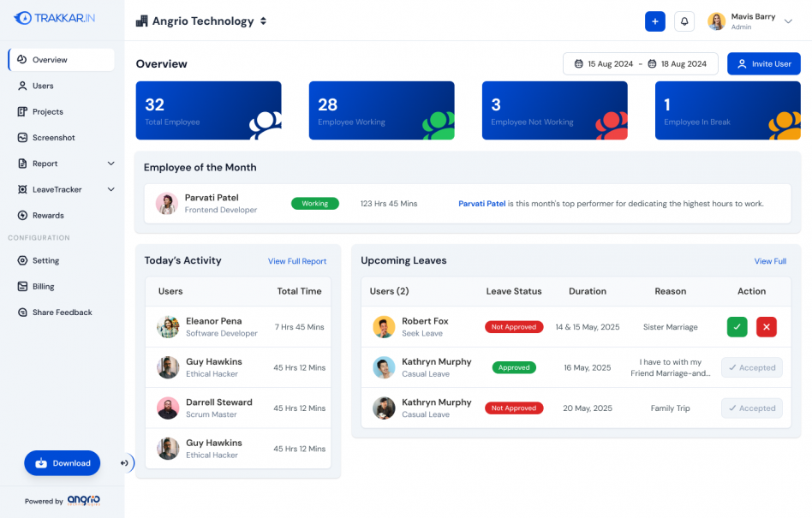812x518 pixels.
Task: Expand the Report submenu chevron
Action: click(110, 164)
